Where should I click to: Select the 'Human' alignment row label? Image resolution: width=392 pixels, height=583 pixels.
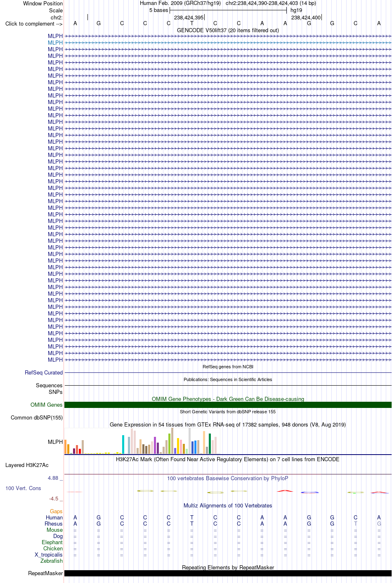(x=54, y=517)
